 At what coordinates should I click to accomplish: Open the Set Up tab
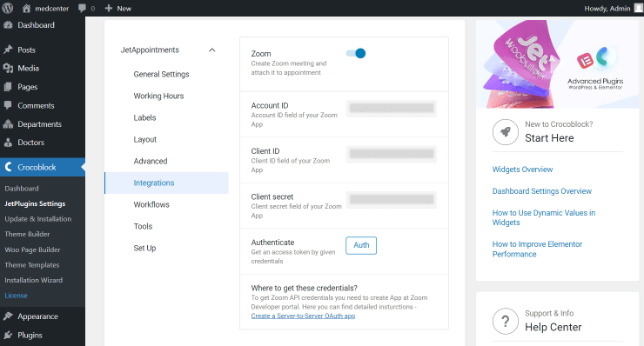pyautogui.click(x=144, y=249)
